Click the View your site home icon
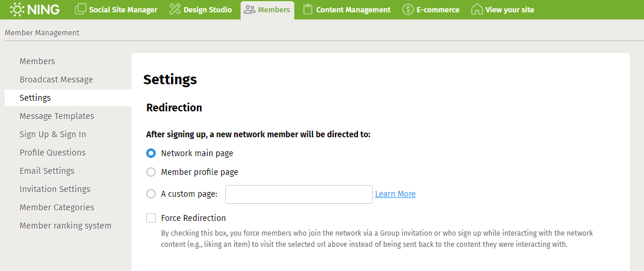This screenshot has width=644, height=271. (x=477, y=9)
